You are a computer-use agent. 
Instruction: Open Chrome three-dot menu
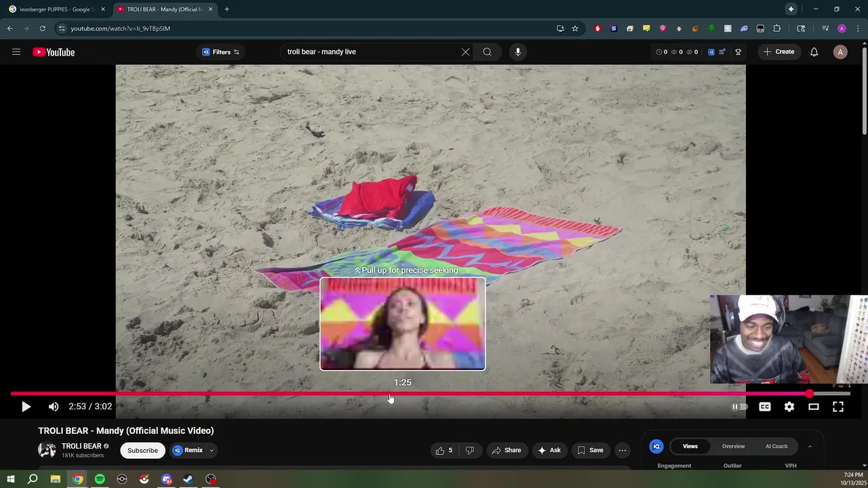coord(858,28)
